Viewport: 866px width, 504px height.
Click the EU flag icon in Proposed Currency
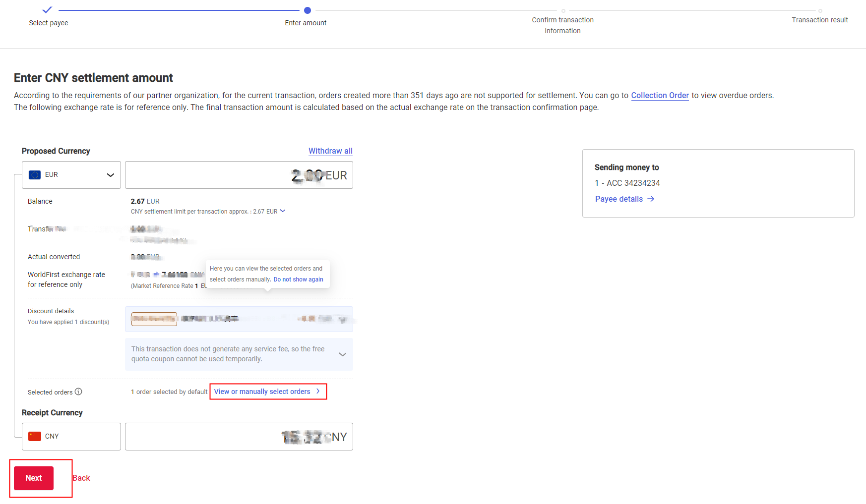[35, 174]
